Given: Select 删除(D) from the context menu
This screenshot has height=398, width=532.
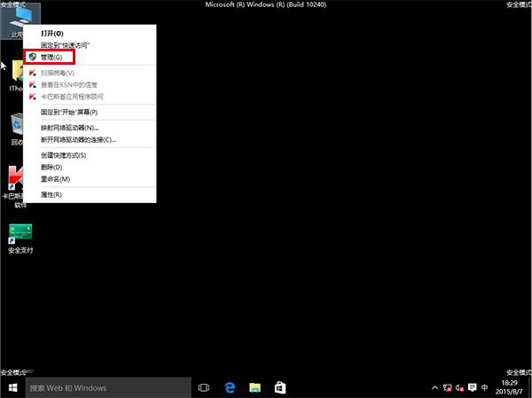Looking at the screenshot, I should (x=51, y=167).
